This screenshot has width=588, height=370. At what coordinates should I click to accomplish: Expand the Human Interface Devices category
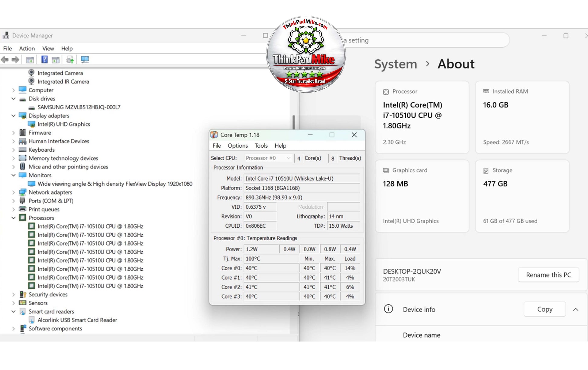tap(13, 141)
